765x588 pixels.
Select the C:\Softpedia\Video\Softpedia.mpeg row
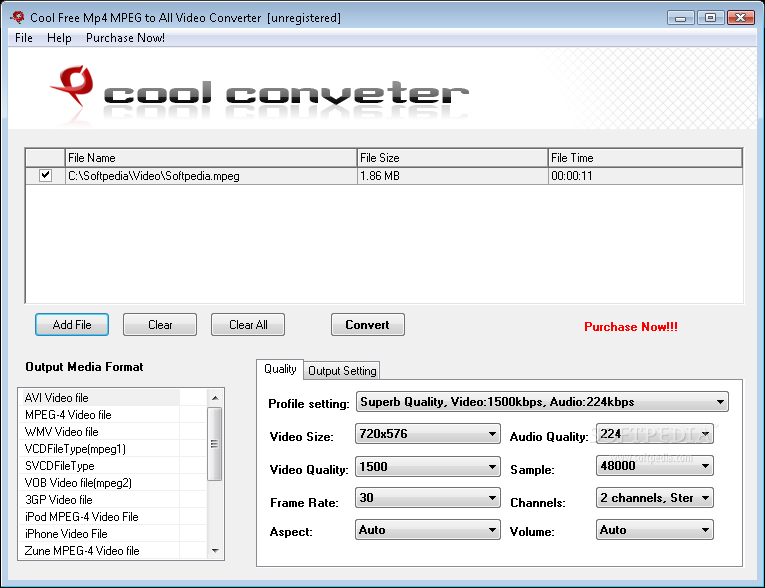coord(384,176)
